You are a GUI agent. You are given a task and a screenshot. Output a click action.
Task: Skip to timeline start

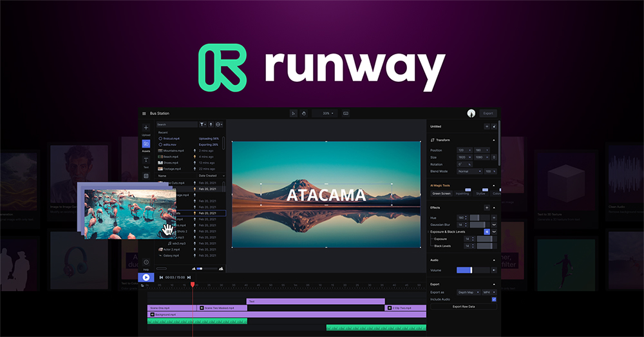tap(161, 278)
